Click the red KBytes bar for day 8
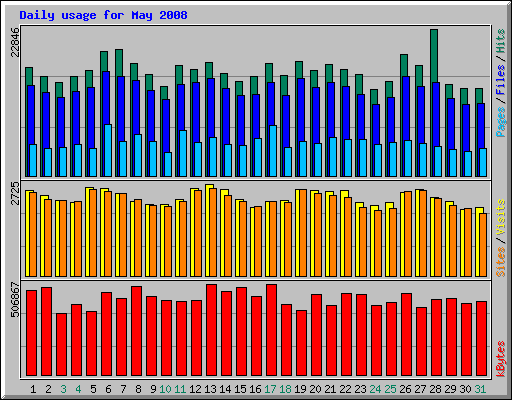512x400 pixels. (x=136, y=331)
